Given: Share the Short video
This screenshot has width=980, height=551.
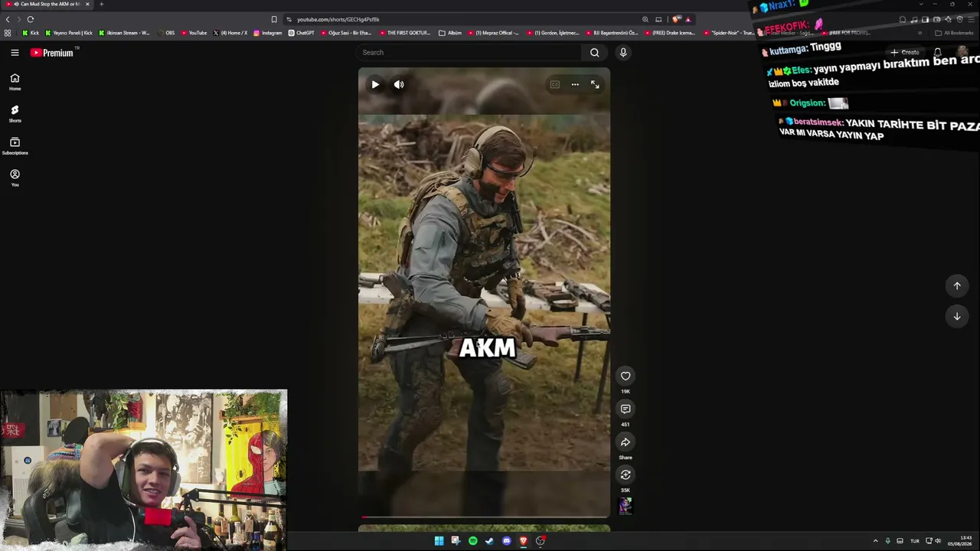Looking at the screenshot, I should pos(626,442).
